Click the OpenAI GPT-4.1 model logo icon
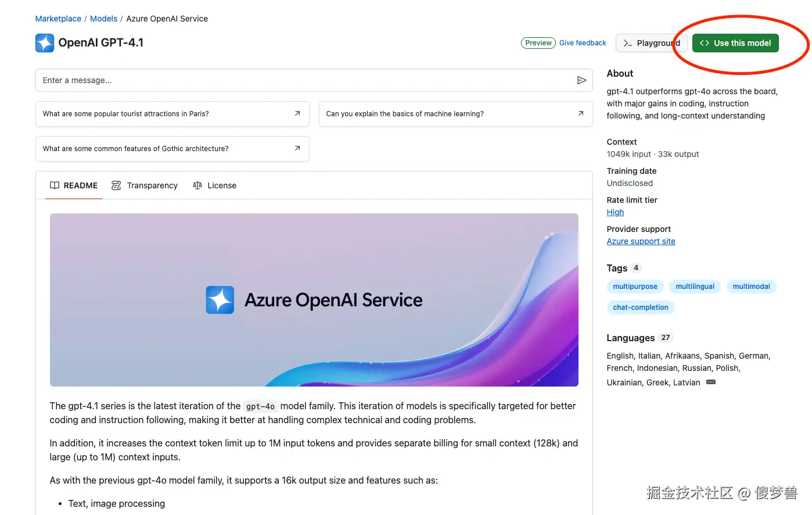This screenshot has height=515, width=812. [45, 43]
